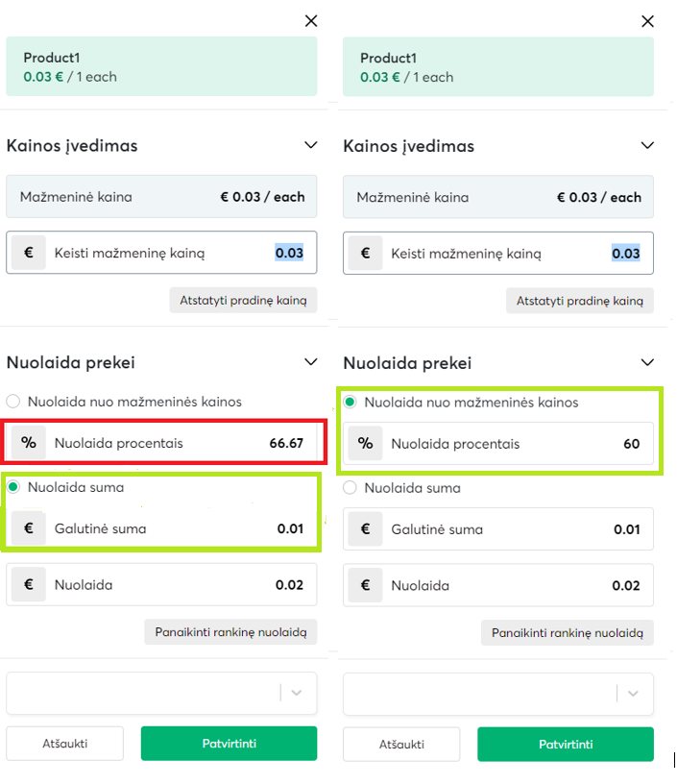Close the right panel with the X icon
Screen dimensions: 677x784
click(647, 20)
